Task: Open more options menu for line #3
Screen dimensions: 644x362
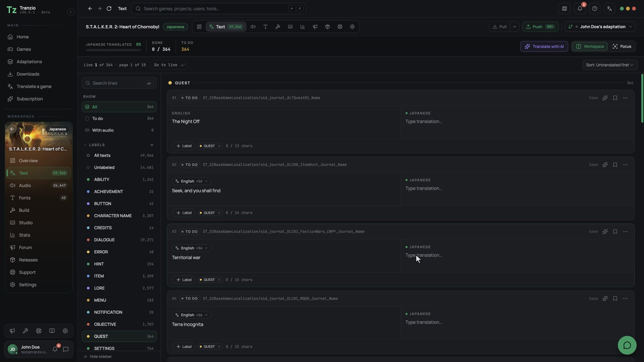Action: (625, 232)
